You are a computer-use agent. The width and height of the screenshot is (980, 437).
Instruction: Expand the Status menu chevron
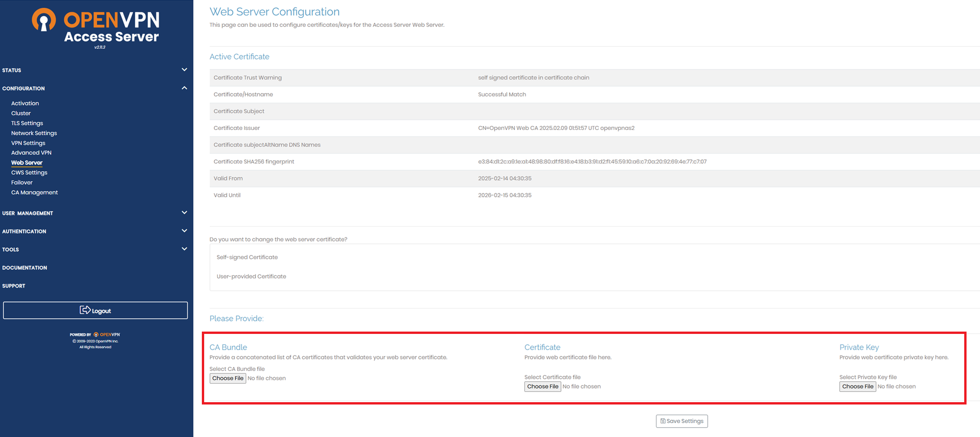[x=184, y=70]
